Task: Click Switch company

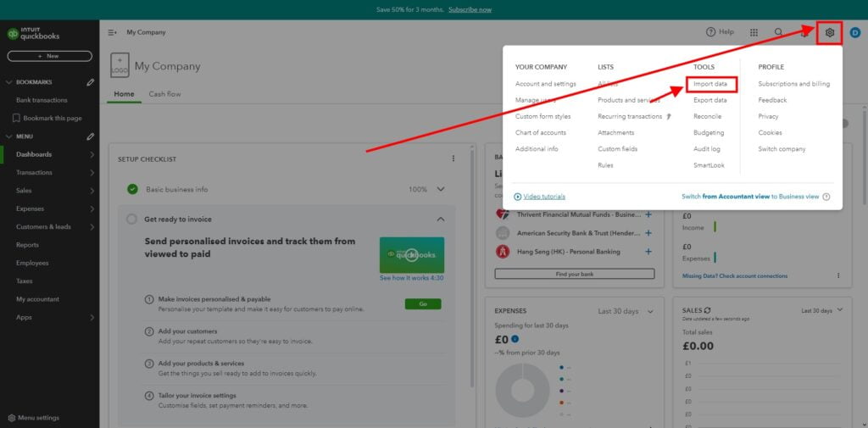Action: [782, 149]
